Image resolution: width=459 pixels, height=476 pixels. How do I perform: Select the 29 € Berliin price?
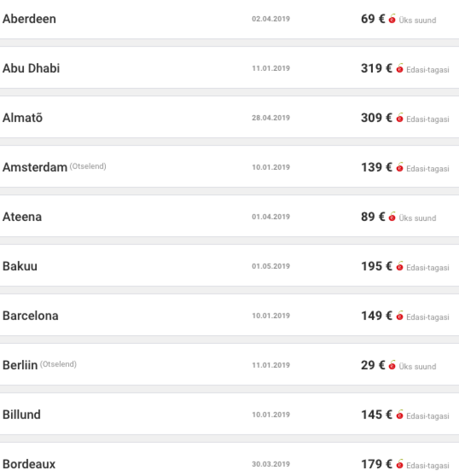(x=373, y=365)
